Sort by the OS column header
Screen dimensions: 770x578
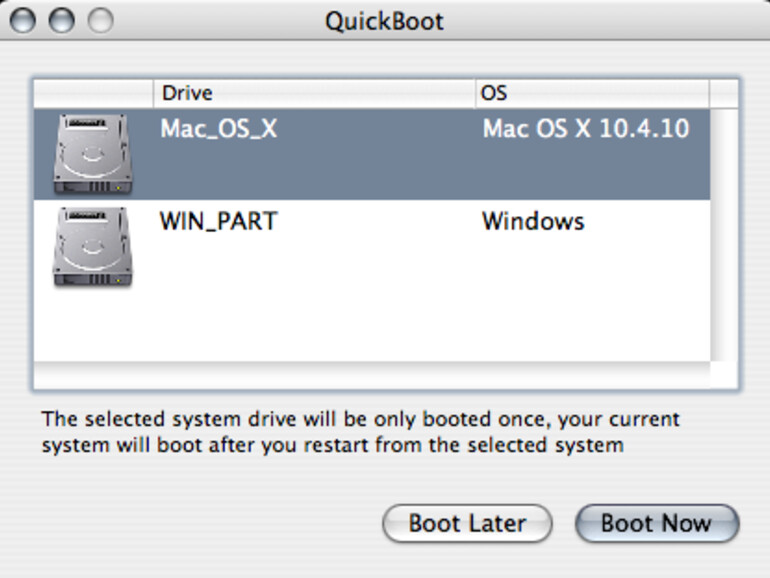592,93
